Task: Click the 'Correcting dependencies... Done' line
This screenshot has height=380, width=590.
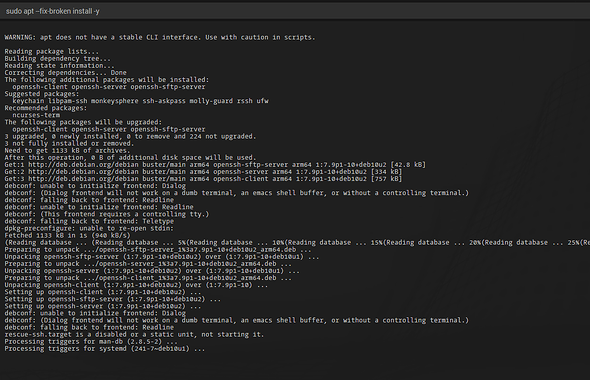Action: (x=65, y=73)
